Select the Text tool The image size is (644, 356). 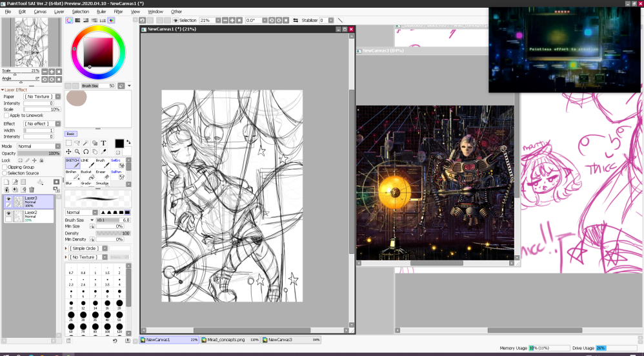click(103, 143)
